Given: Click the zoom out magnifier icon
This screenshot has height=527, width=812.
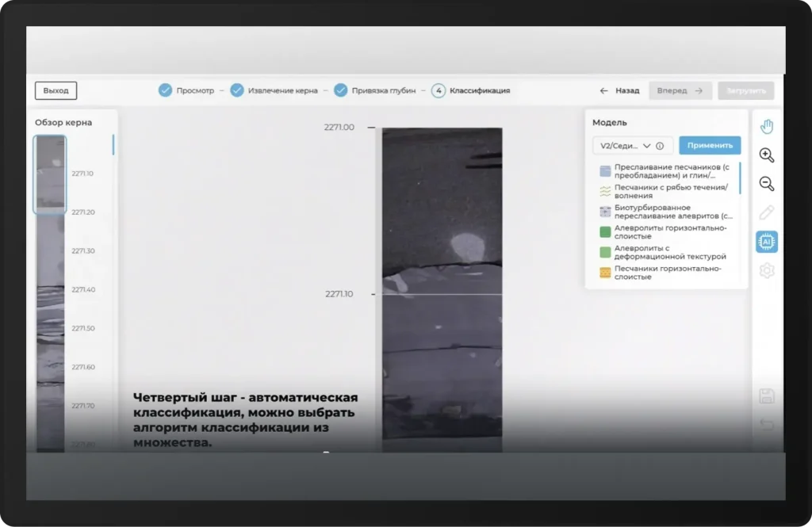Looking at the screenshot, I should point(766,184).
